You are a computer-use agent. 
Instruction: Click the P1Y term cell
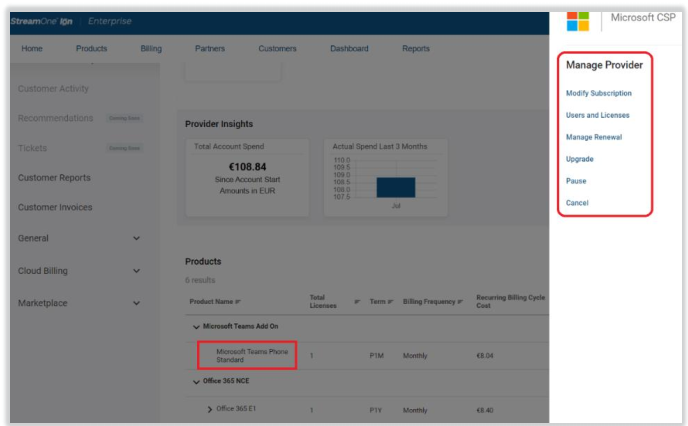tap(376, 410)
